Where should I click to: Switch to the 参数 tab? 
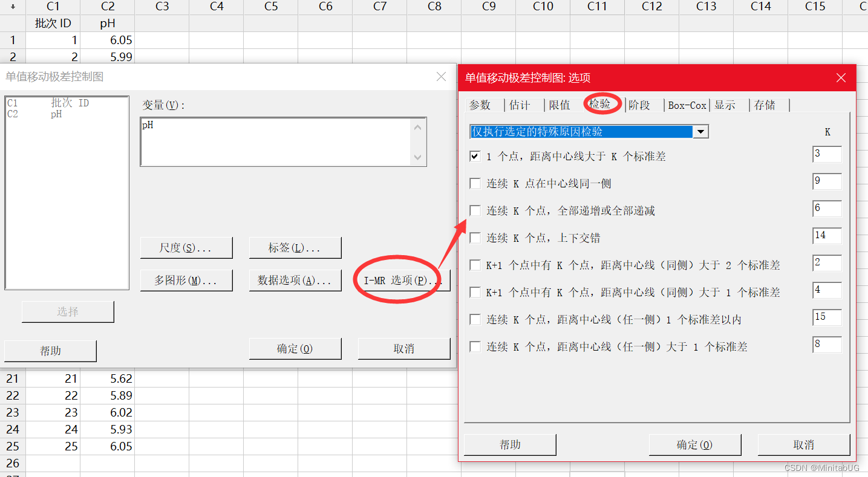tap(480, 105)
